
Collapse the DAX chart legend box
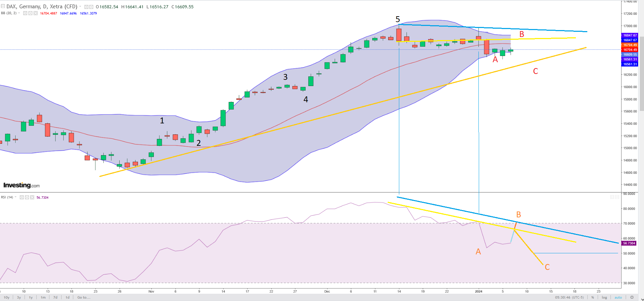3,6
